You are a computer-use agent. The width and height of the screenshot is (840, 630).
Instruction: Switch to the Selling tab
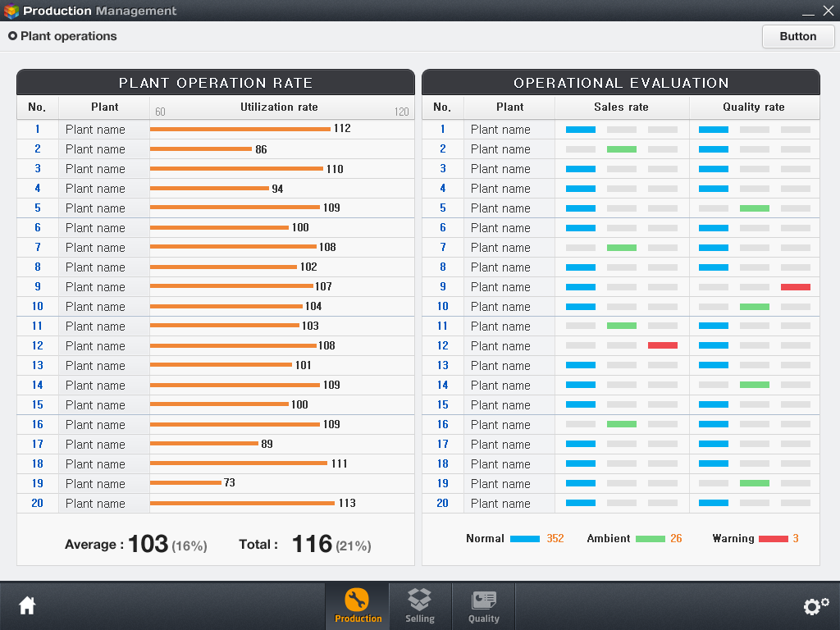pyautogui.click(x=420, y=607)
